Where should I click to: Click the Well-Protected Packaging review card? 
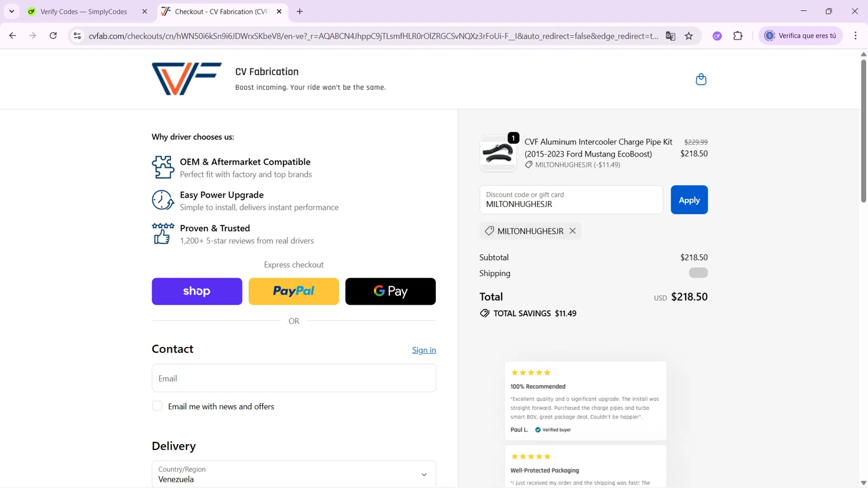click(585, 467)
